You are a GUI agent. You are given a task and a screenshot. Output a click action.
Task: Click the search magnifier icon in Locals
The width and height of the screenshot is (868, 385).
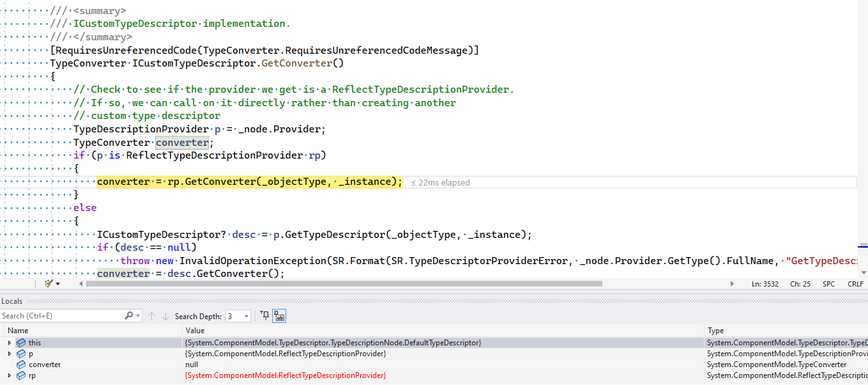(x=129, y=316)
